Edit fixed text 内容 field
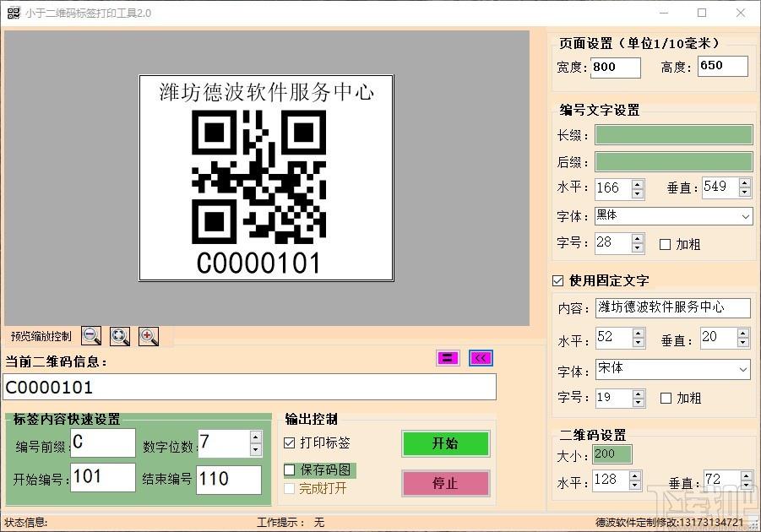Viewport: 761px width, 532px height. tap(672, 307)
